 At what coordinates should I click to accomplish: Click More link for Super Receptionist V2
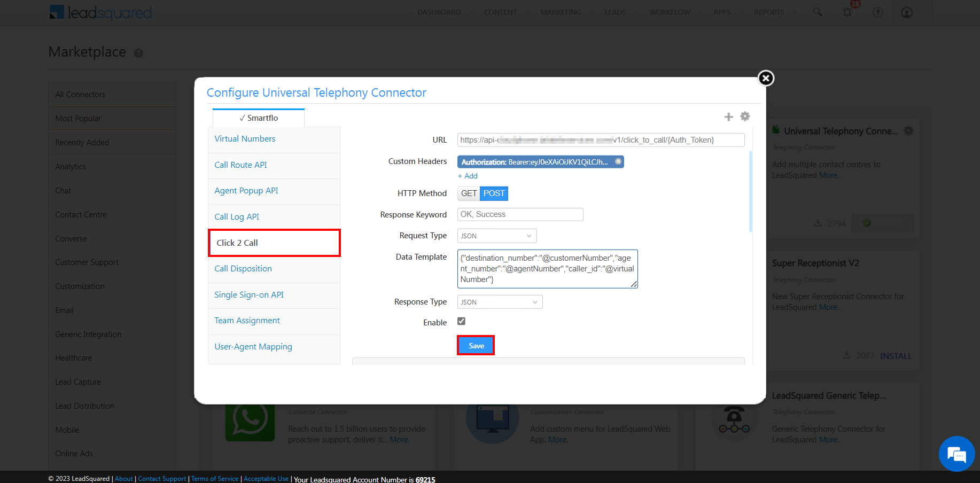coord(829,307)
